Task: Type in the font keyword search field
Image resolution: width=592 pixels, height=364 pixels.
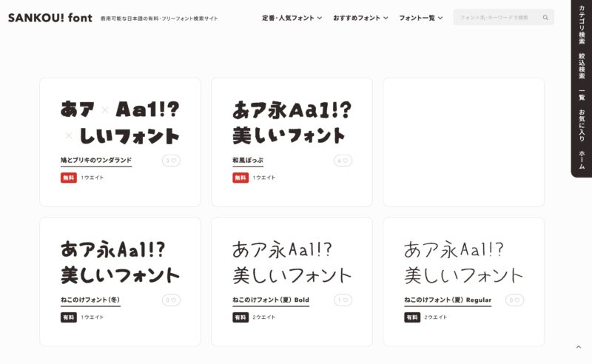Action: click(494, 17)
